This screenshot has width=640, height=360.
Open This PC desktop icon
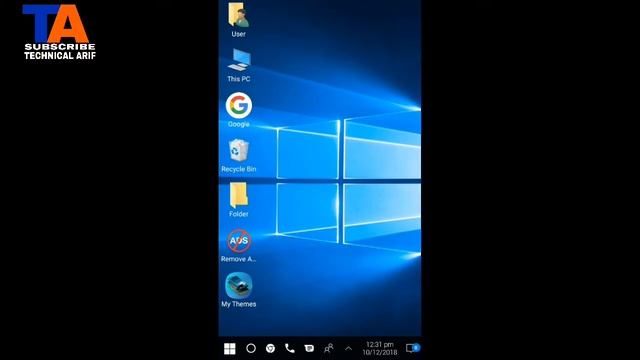[239, 60]
